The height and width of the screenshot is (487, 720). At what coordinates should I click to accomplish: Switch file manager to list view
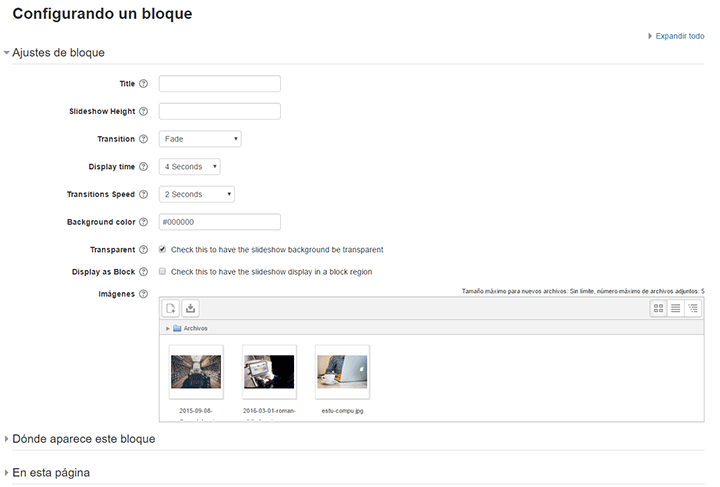675,308
